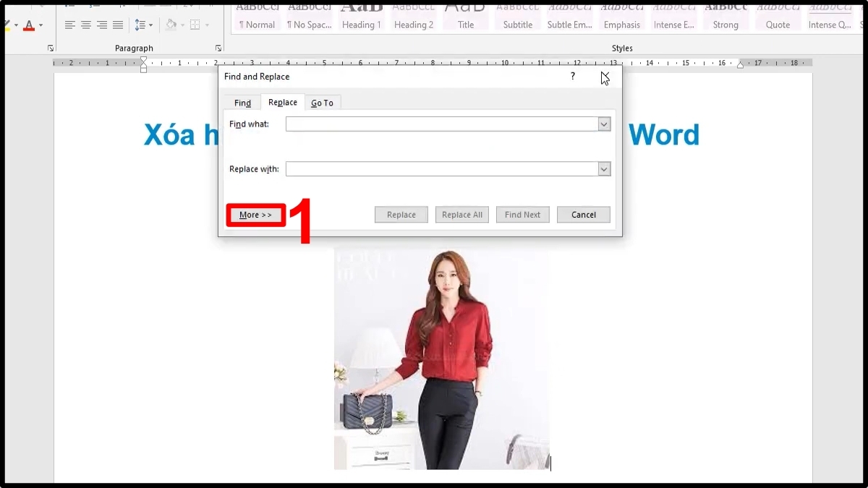The height and width of the screenshot is (488, 868).
Task: Click the More >> button
Action: click(255, 215)
